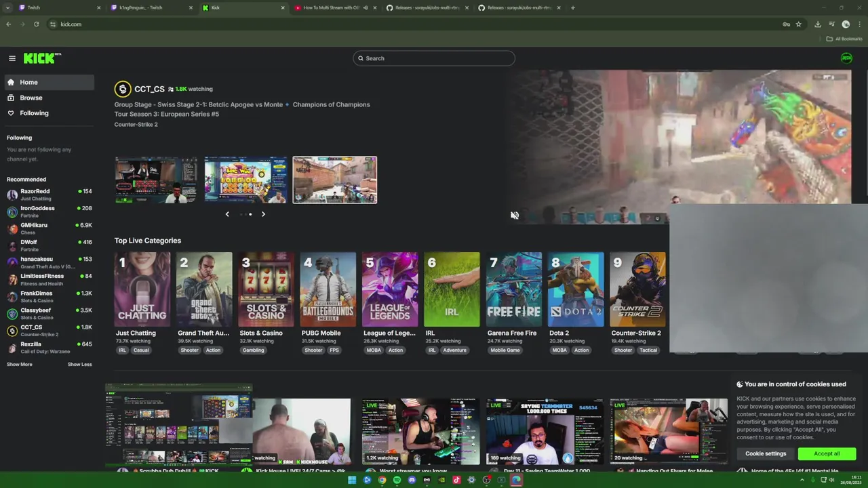This screenshot has width=868, height=488.
Task: Open the Garena Free Fire category card
Action: 514,289
